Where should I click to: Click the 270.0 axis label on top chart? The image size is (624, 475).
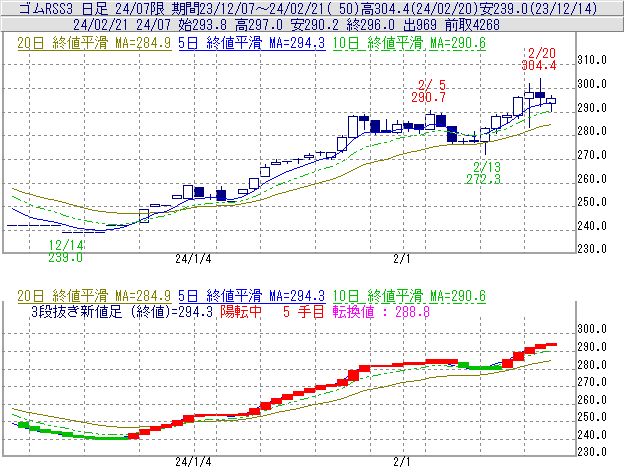(592, 154)
